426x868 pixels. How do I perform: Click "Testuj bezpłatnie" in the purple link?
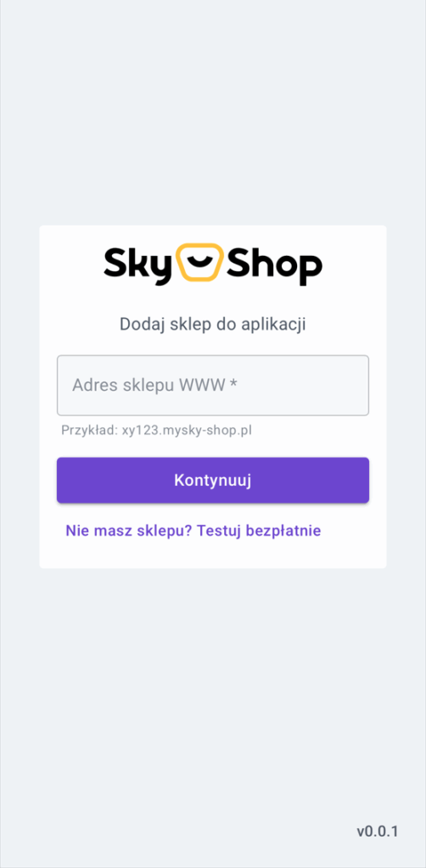coord(259,531)
